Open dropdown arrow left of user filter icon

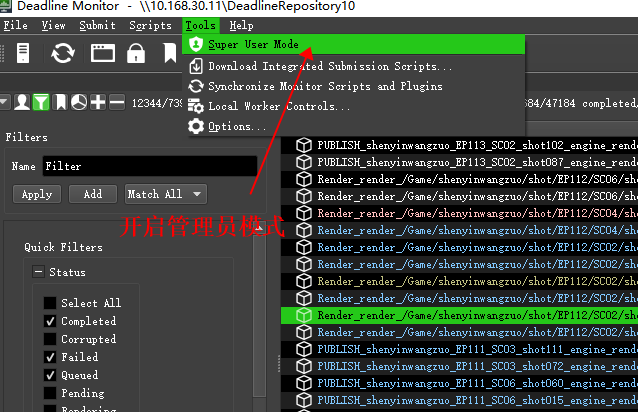coord(5,102)
